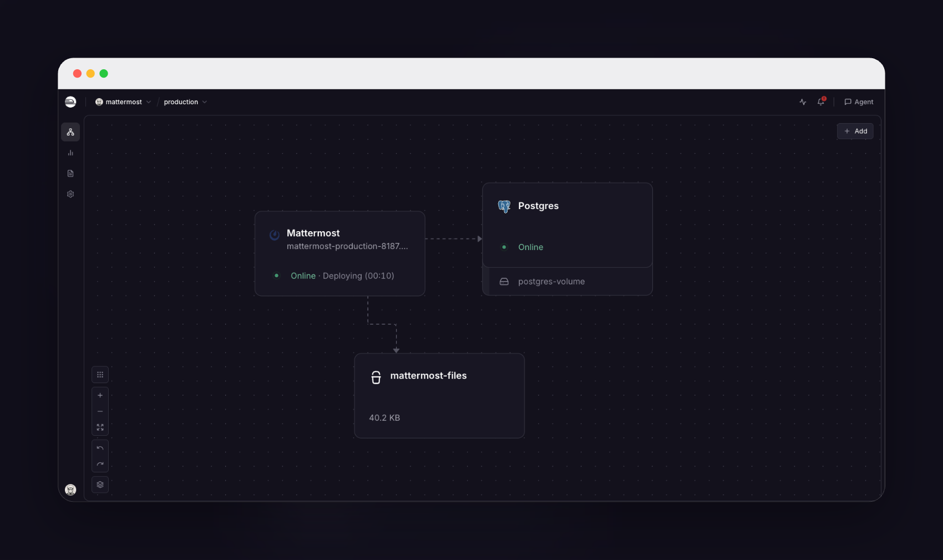Click the mattermost-production-8187 domain text
The width and height of the screenshot is (943, 560).
coord(347,246)
